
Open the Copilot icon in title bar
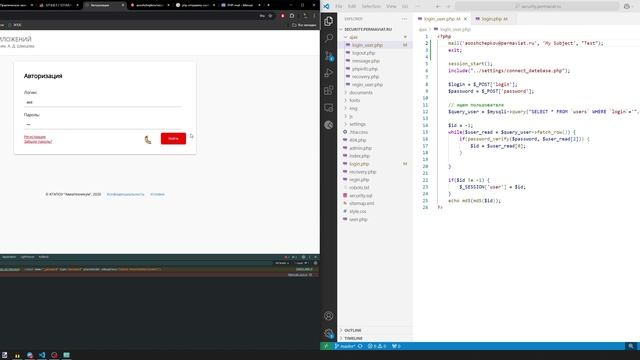point(627,6)
